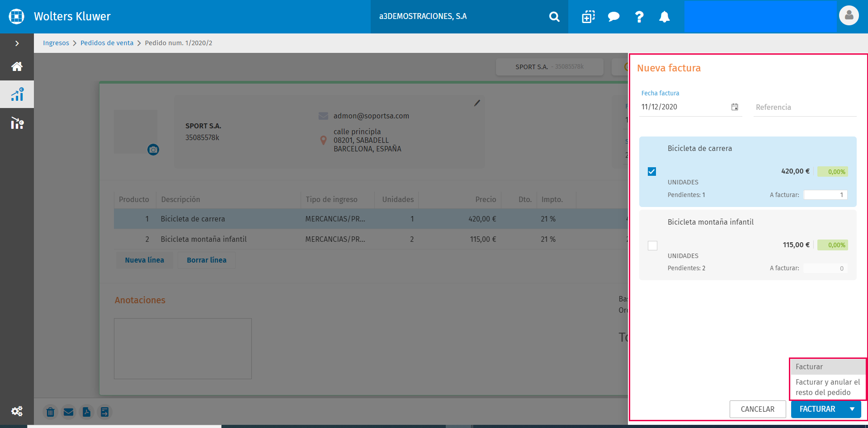The height and width of the screenshot is (428, 868).
Task: Open the expenses chart sidebar icon
Action: click(17, 123)
